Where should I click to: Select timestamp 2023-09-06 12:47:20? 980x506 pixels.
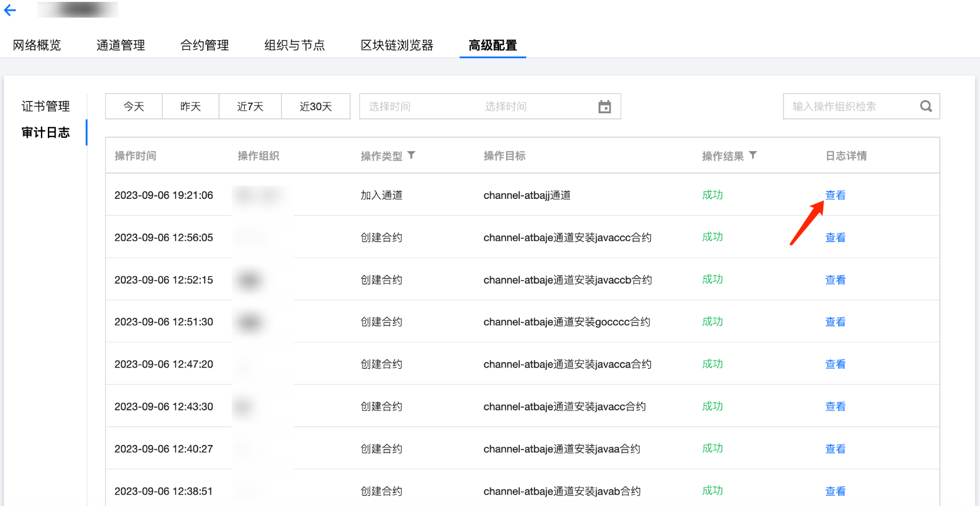(x=164, y=364)
